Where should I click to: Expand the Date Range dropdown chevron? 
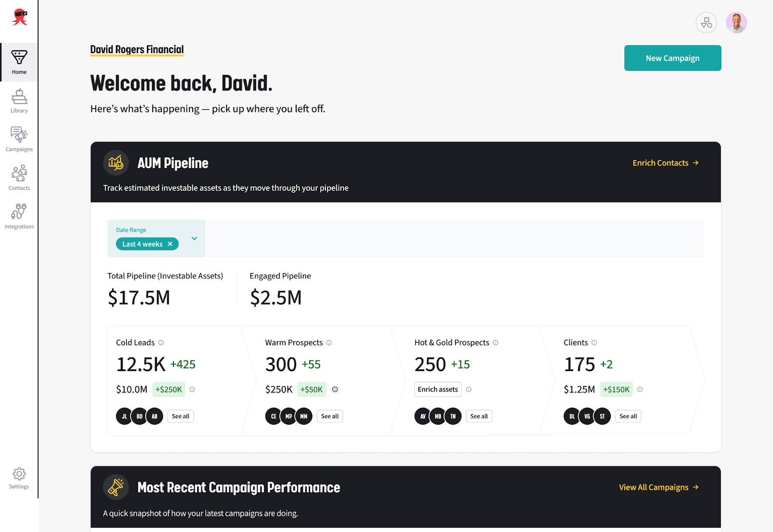tap(194, 238)
